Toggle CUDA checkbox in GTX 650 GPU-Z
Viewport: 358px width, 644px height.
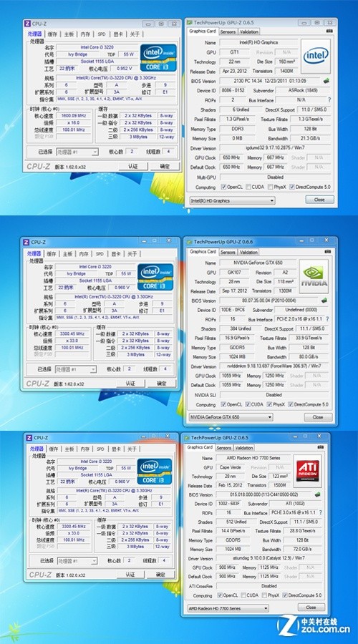[248, 404]
